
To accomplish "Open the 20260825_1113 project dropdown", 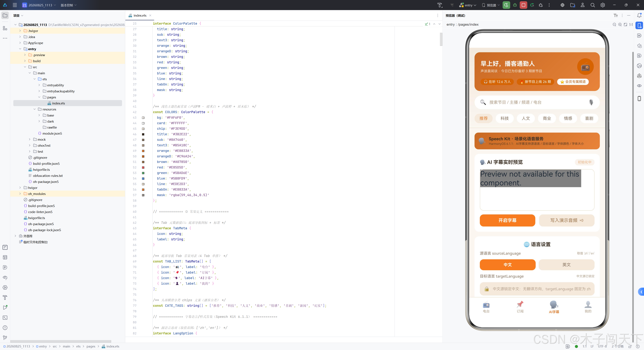I will (x=39, y=5).
